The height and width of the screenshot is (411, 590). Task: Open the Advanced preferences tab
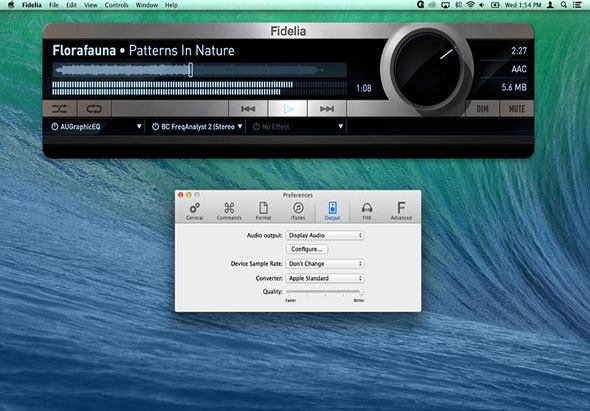[x=401, y=211]
